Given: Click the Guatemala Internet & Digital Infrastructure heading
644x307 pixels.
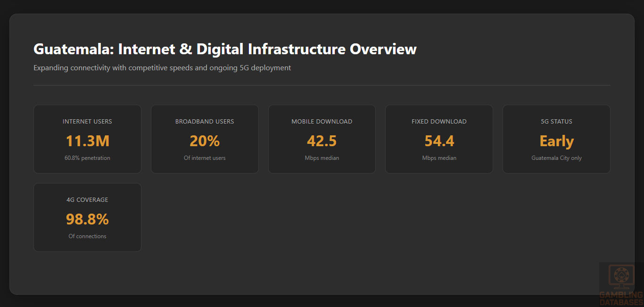Looking at the screenshot, I should [x=225, y=49].
